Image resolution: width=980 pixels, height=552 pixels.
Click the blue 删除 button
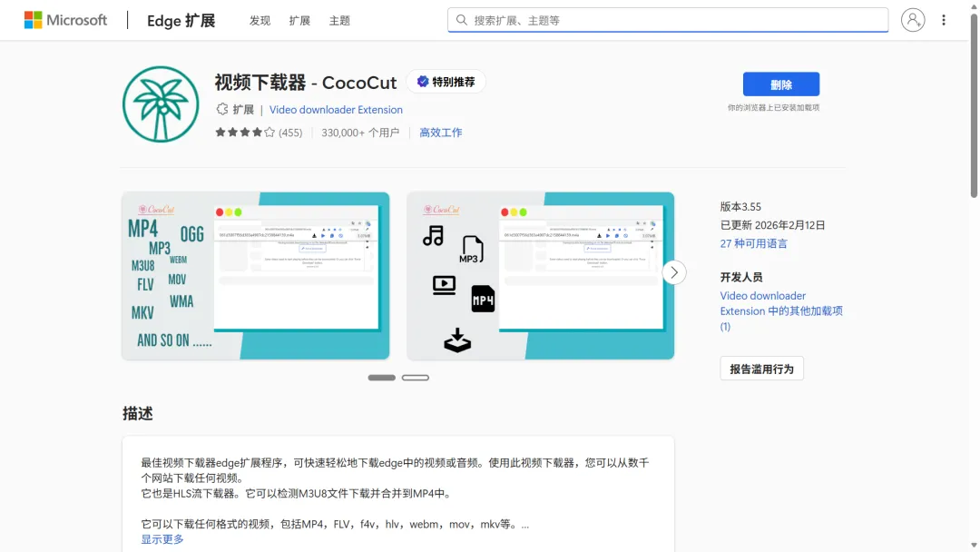[x=780, y=84]
